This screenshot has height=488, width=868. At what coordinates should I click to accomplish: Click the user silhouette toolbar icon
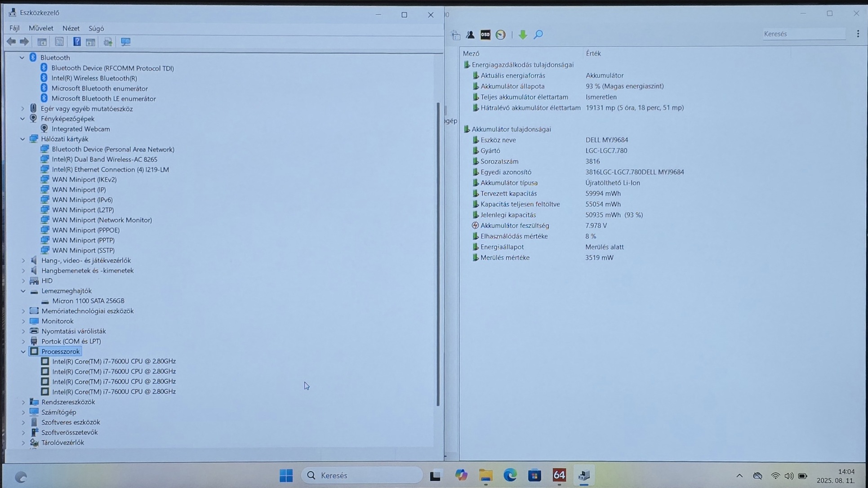470,35
